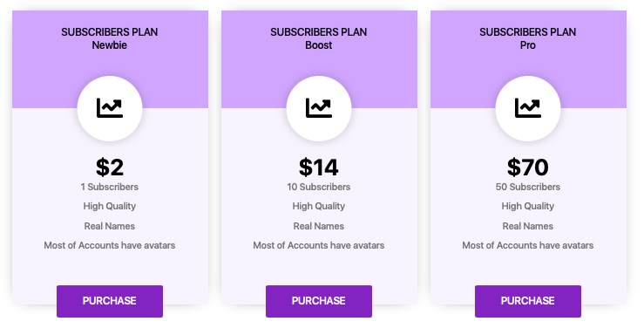Select the Boost subscribers plan title

(319, 38)
